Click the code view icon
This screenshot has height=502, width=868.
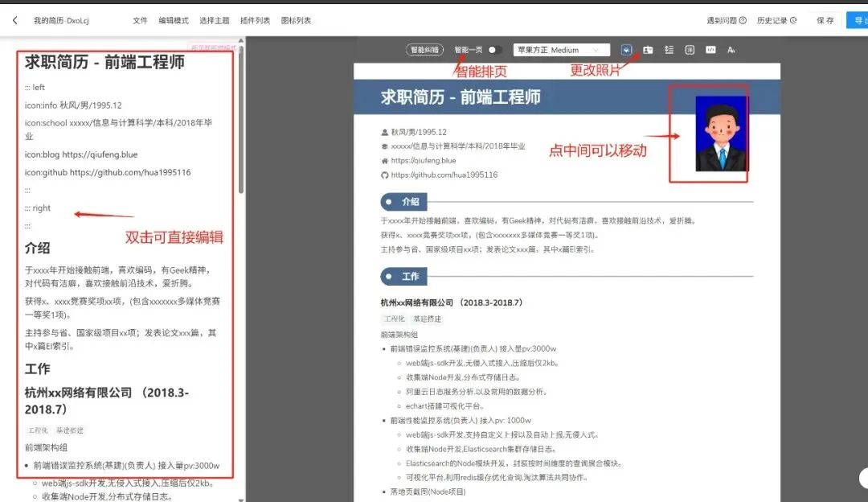710,50
